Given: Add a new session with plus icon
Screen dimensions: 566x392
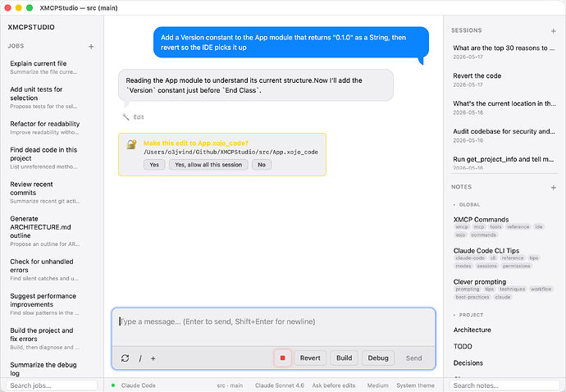Looking at the screenshot, I should point(554,31).
